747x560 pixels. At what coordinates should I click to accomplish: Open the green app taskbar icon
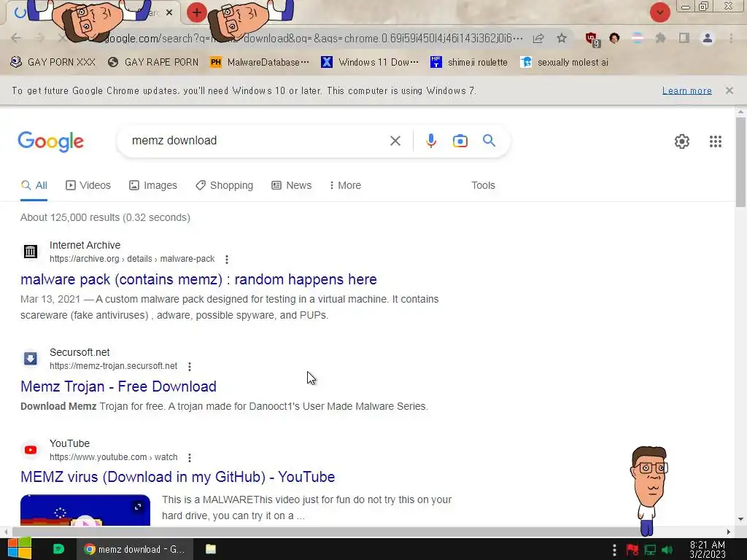point(58,549)
